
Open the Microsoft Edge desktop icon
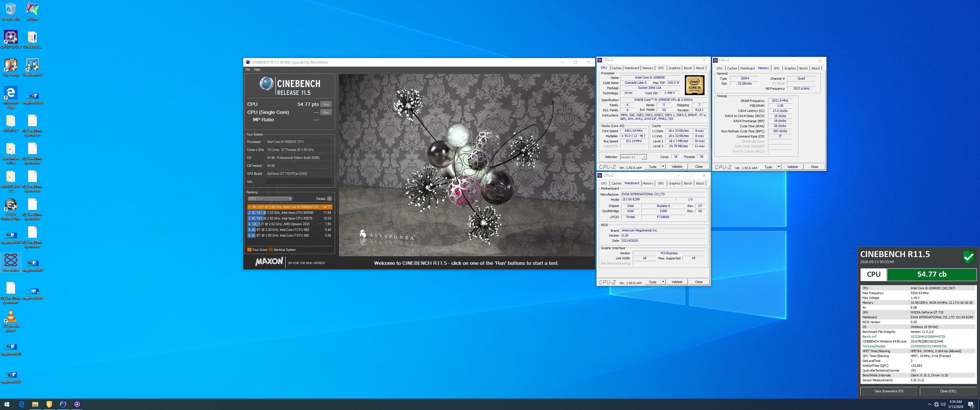coord(11,97)
